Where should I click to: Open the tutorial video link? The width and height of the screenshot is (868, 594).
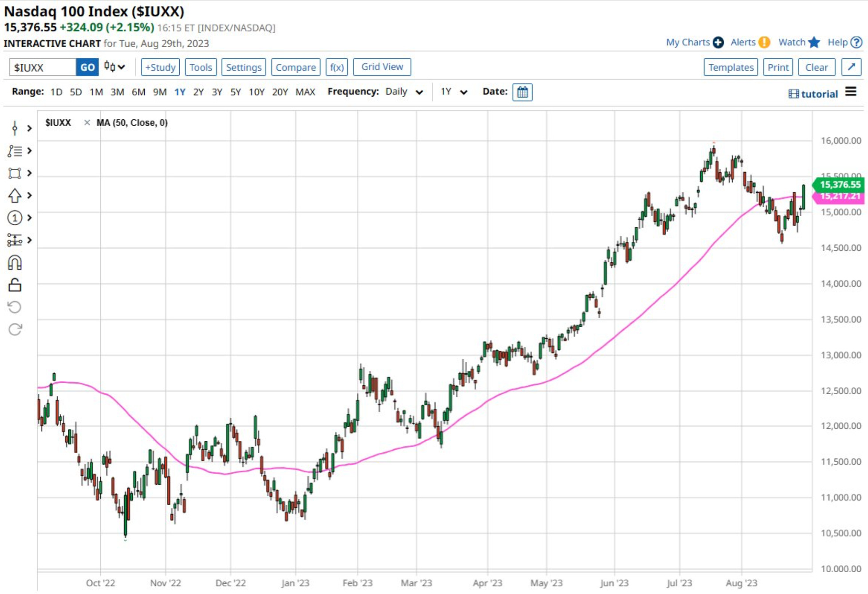coord(813,94)
